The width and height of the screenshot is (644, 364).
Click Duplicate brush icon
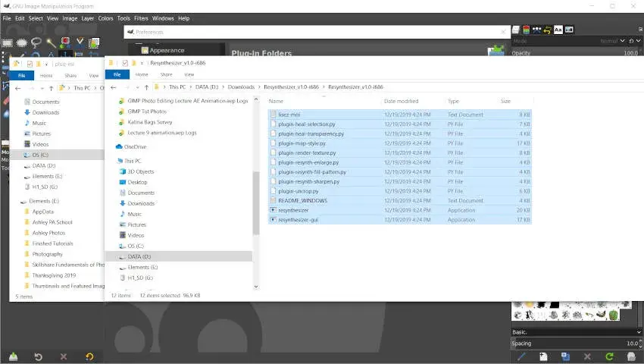click(565, 356)
